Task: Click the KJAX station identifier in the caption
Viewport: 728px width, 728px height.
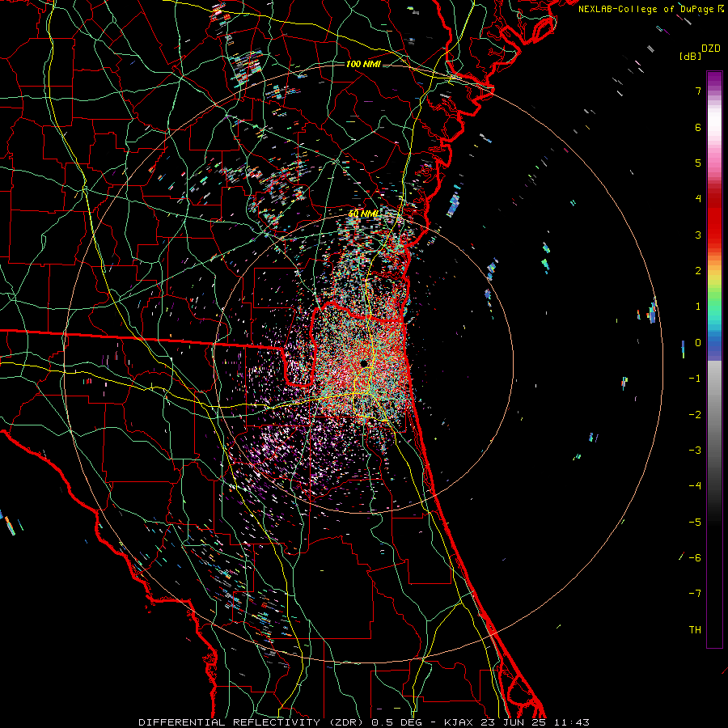Action: pyautogui.click(x=459, y=722)
